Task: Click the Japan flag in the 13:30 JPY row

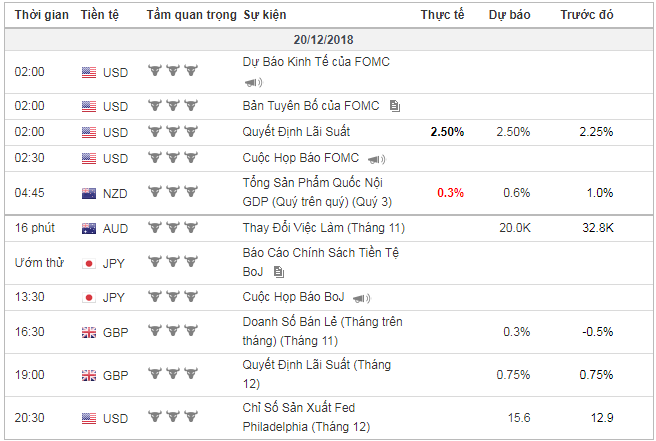Action: pos(89,297)
